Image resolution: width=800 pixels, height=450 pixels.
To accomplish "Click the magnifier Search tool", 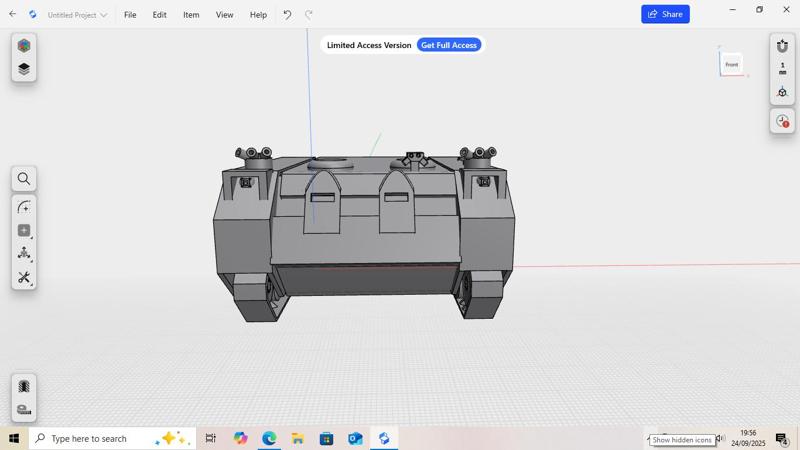I will point(24,179).
